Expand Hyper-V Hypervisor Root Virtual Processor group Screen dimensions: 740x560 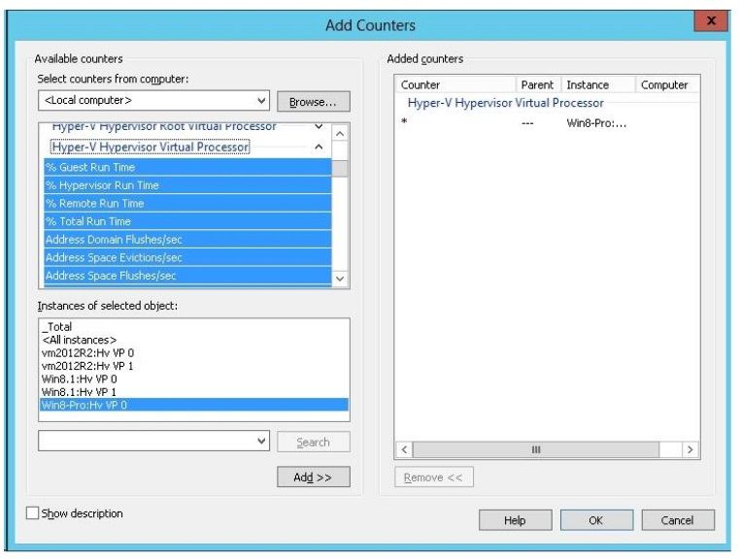pos(319,127)
